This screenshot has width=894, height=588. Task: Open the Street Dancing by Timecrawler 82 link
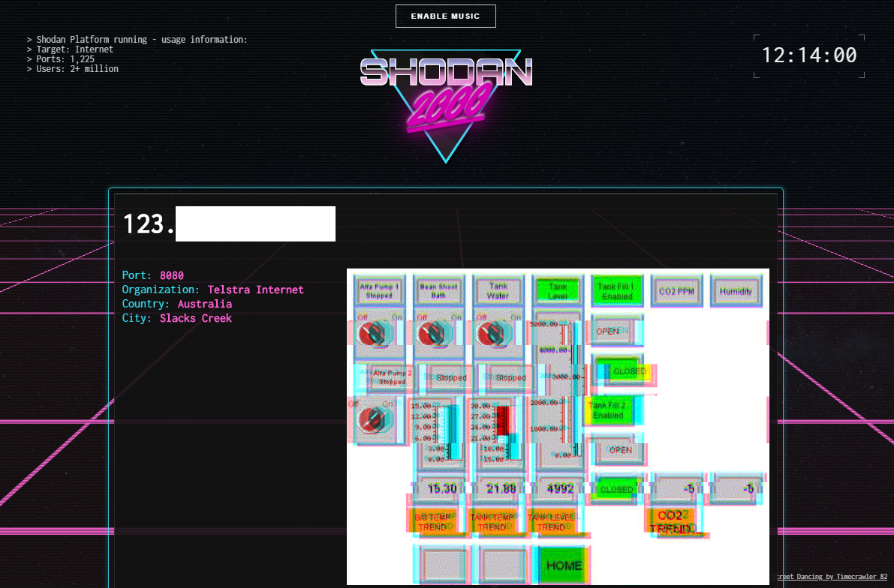(832, 577)
